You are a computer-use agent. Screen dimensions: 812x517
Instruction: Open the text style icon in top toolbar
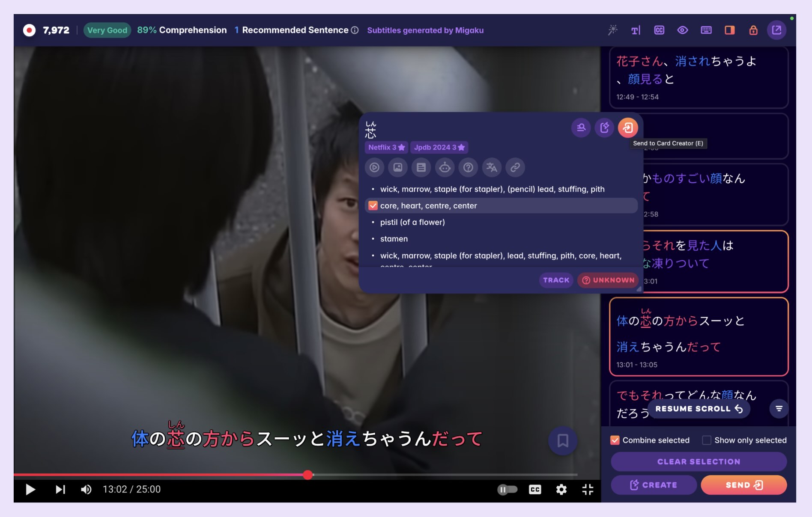[636, 30]
